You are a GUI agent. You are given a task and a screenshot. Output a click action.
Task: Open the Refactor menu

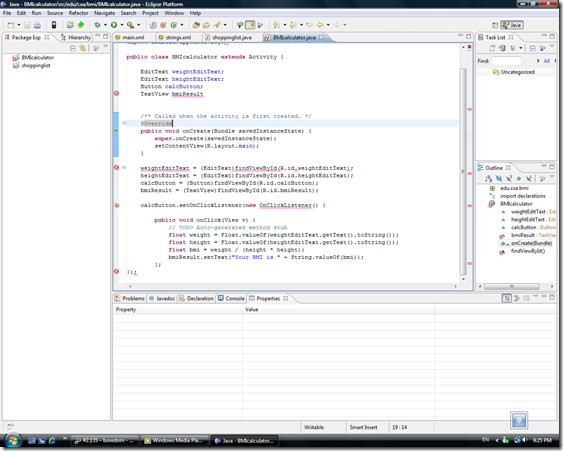[78, 13]
